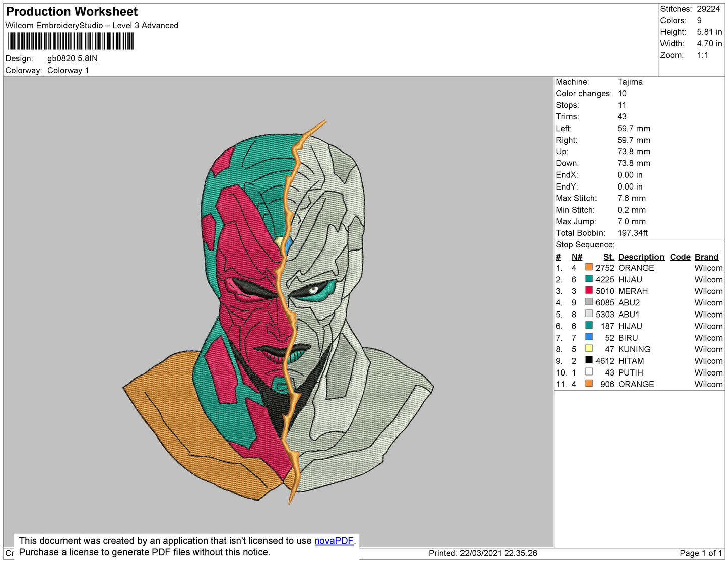Image resolution: width=728 pixels, height=563 pixels.
Task: Select the black HITAM color swatch
Action: [x=589, y=360]
